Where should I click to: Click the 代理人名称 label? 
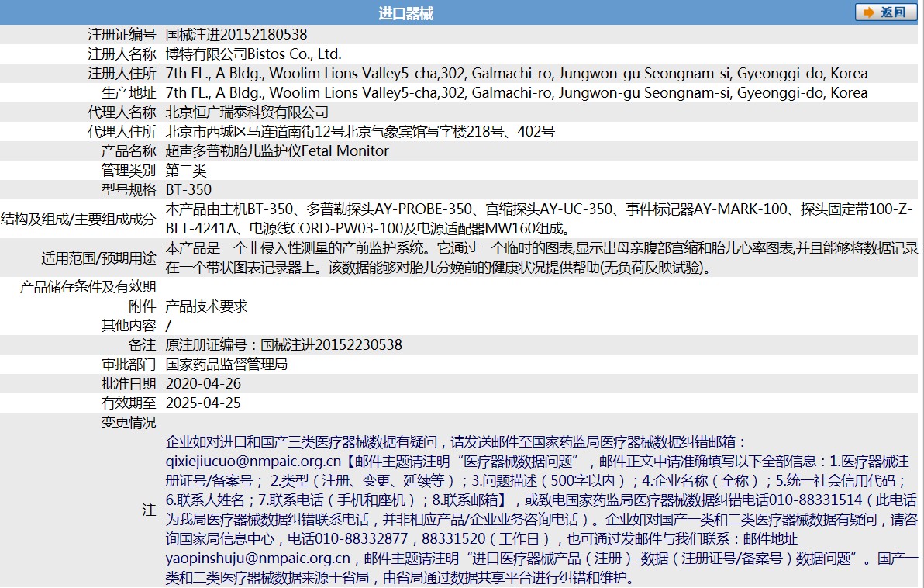pyautogui.click(x=122, y=112)
